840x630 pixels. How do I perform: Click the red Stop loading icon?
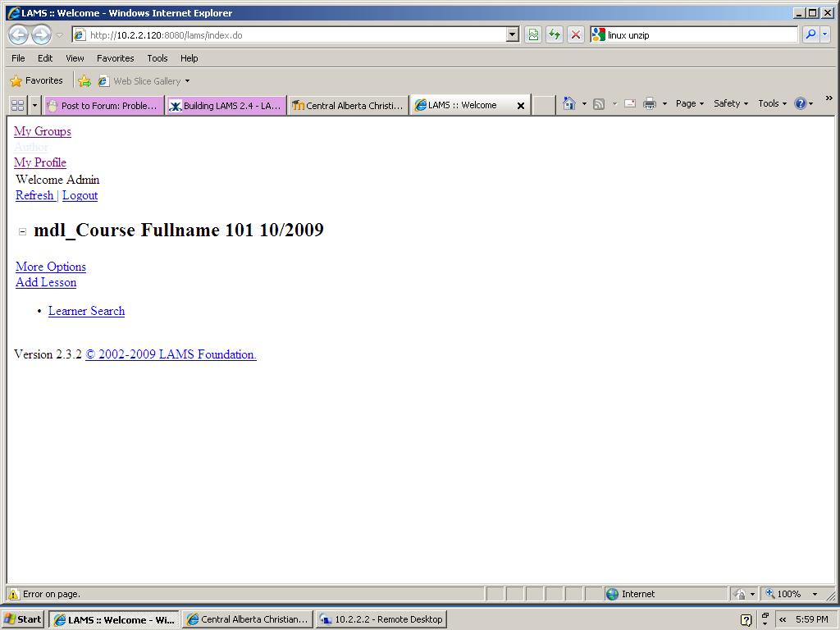(576, 34)
